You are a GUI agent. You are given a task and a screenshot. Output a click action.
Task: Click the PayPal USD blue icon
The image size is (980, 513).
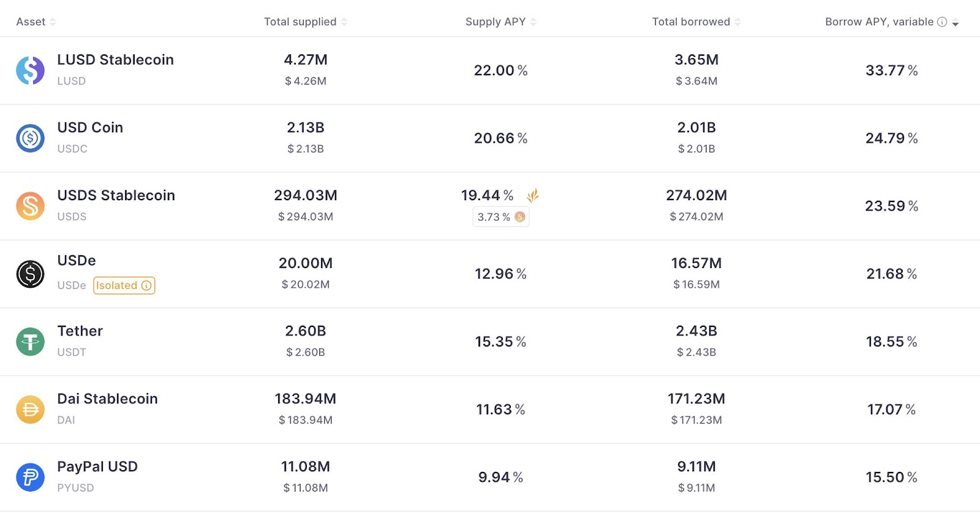tap(30, 477)
